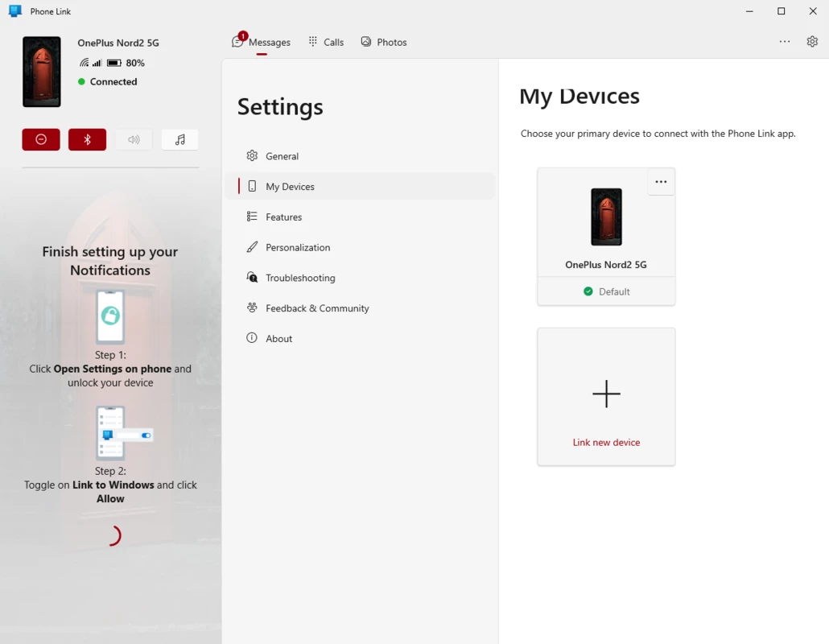Open the top-right more options ellipsis
This screenshot has width=829, height=644.
(x=785, y=42)
